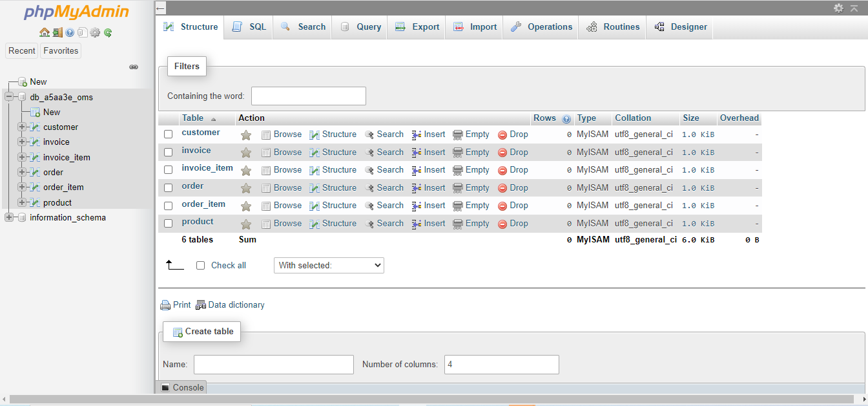The image size is (868, 406).
Task: Check the invoice_item table checkbox
Action: pos(169,170)
